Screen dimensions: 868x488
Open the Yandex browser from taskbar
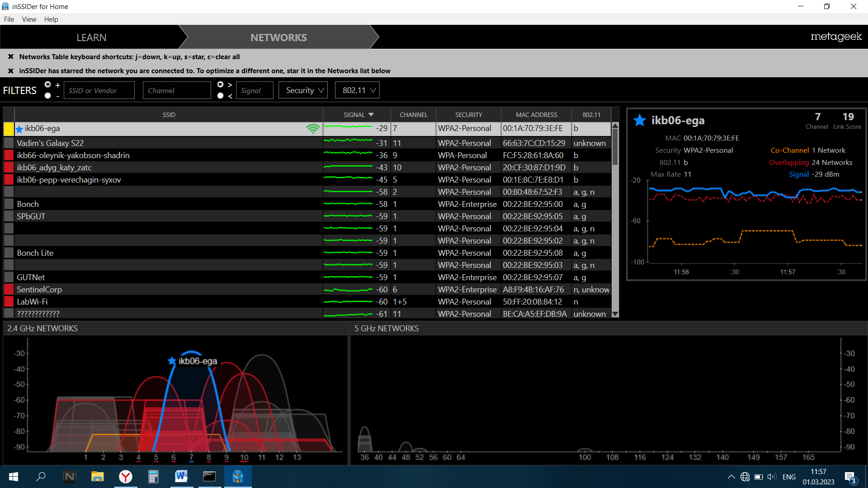[126, 477]
